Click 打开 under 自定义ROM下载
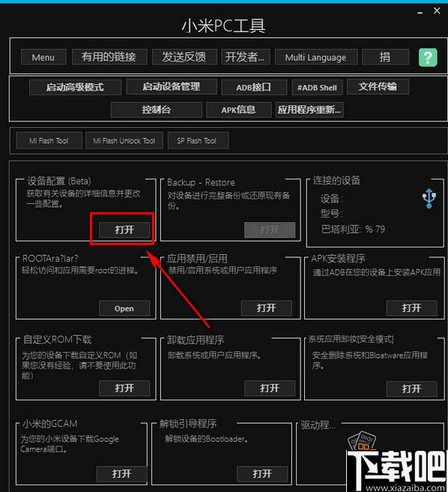Viewport: 448px width, 492px height. click(x=124, y=388)
